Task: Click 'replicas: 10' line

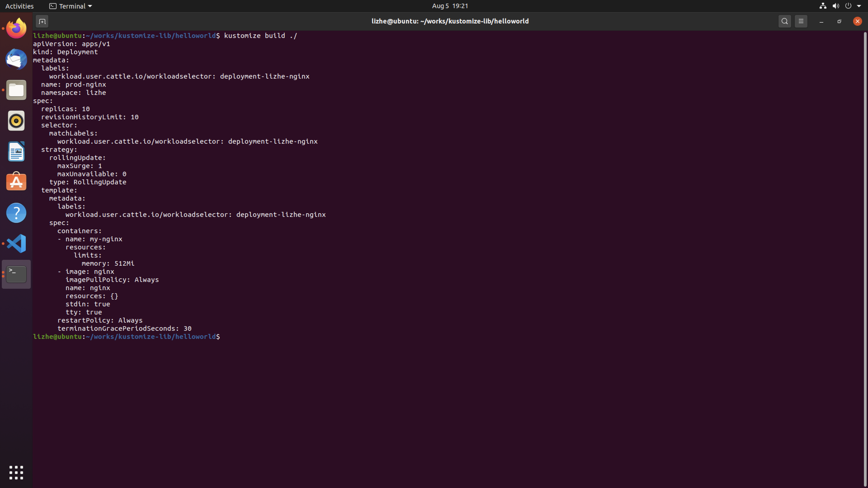Action: point(65,109)
